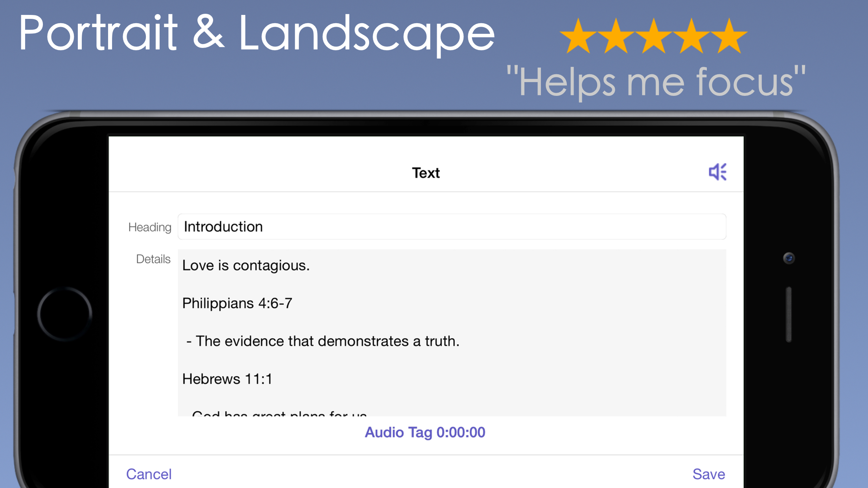Tap the 'Love is contagious.' sentence

246,265
